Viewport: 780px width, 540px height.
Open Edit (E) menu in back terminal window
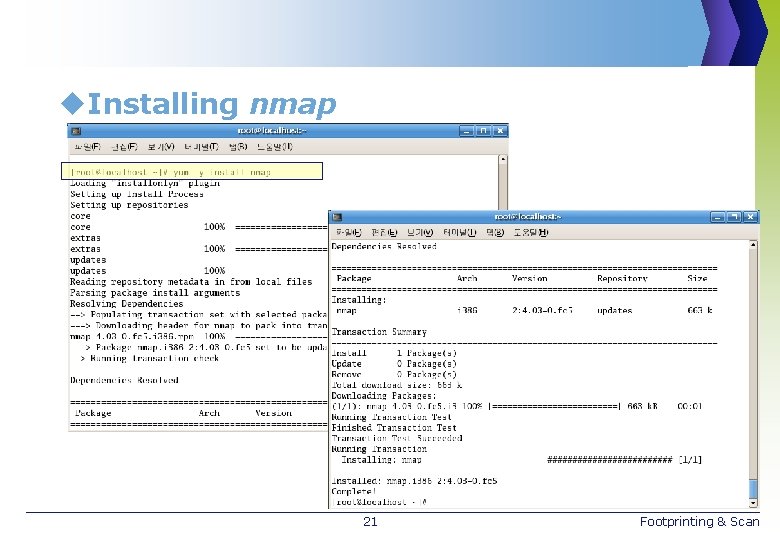tap(124, 147)
